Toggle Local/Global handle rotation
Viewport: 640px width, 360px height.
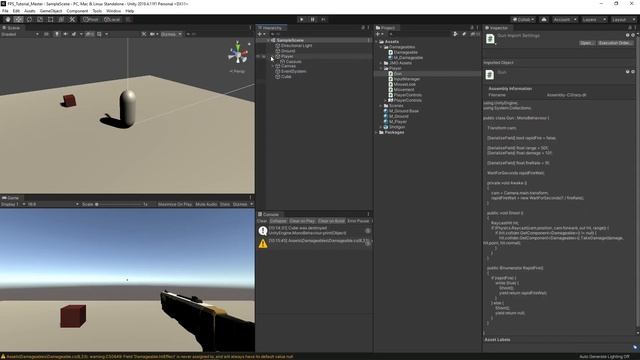112,20
